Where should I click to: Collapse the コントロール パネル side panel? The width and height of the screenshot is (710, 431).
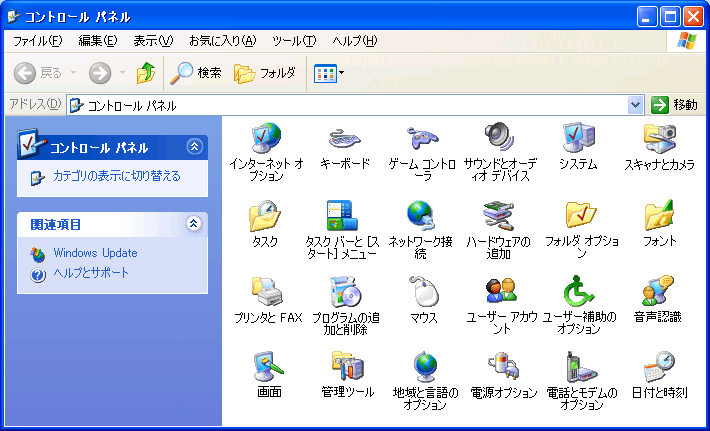click(194, 147)
